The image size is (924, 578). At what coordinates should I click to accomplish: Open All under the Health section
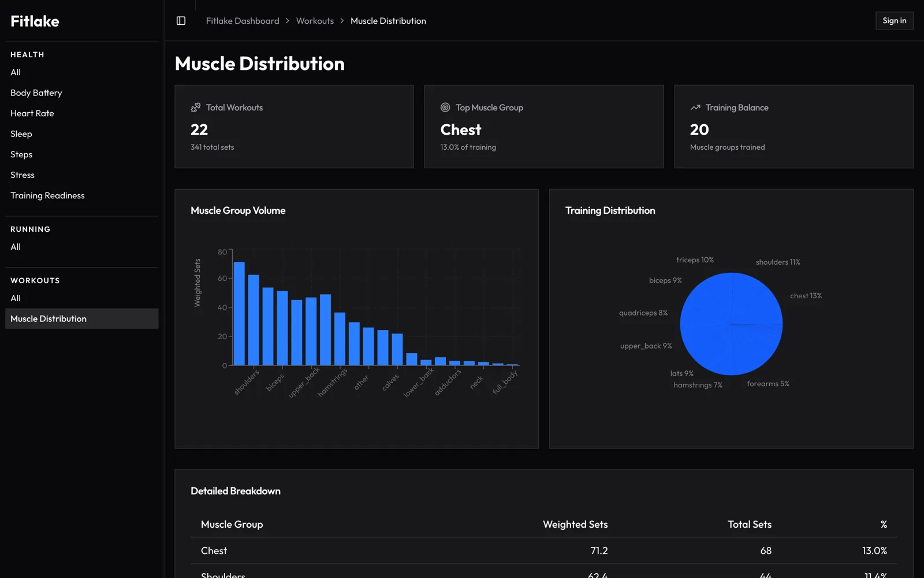[x=81, y=72]
